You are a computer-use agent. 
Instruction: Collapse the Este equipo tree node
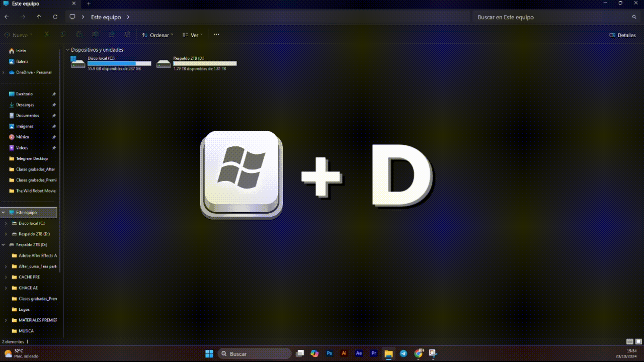[4, 213]
